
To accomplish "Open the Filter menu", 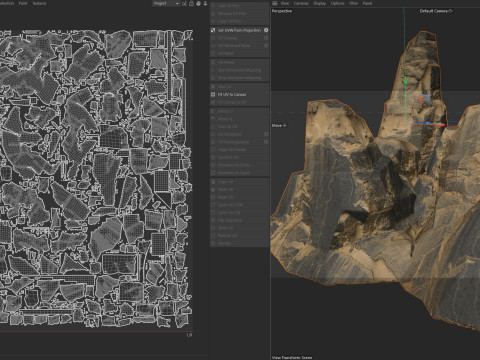I will [354, 3].
